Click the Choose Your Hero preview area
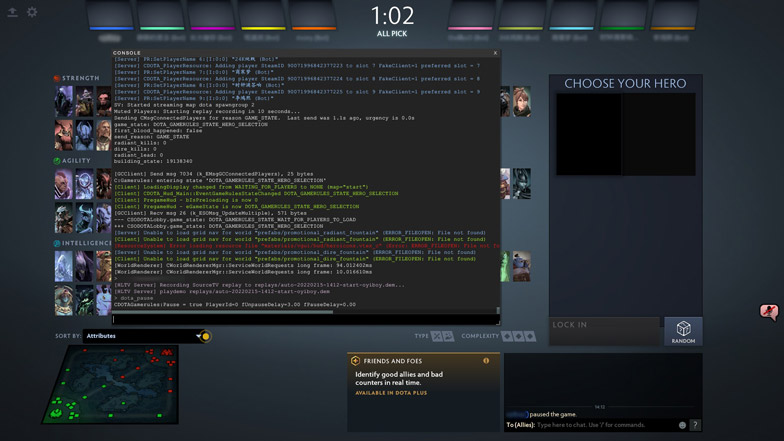 pyautogui.click(x=626, y=134)
